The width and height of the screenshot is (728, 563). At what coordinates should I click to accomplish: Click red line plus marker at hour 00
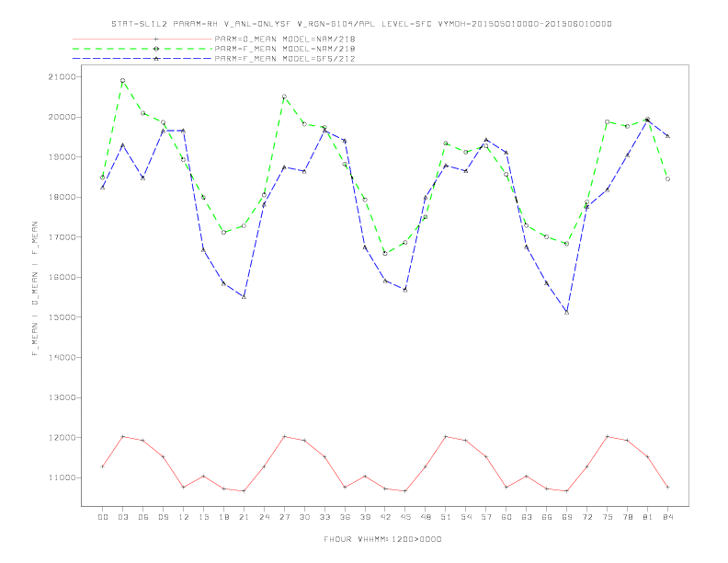[103, 466]
